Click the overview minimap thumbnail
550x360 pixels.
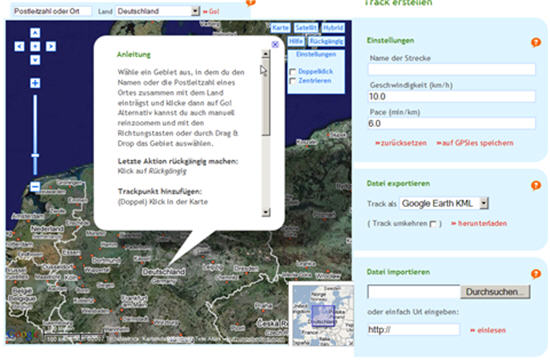[322, 314]
